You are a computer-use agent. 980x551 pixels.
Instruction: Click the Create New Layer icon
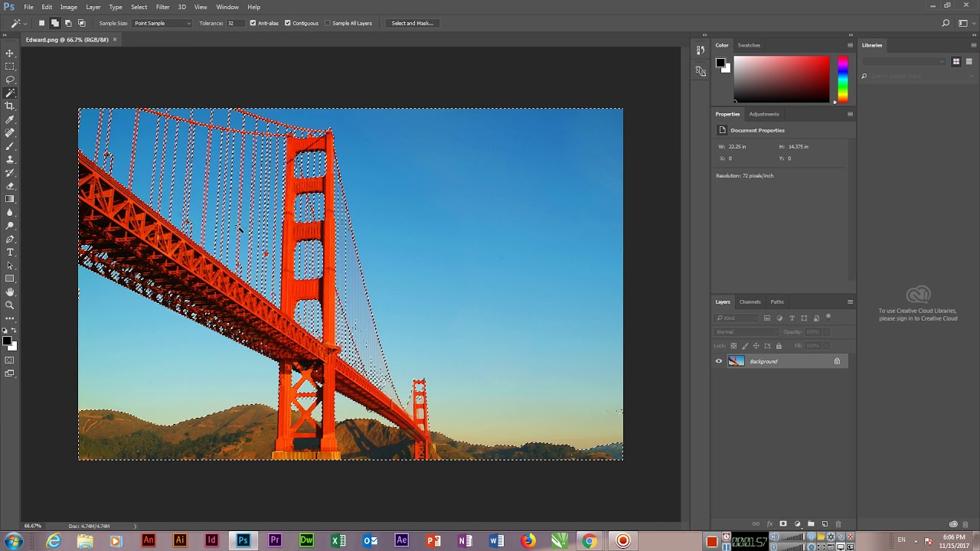point(825,524)
